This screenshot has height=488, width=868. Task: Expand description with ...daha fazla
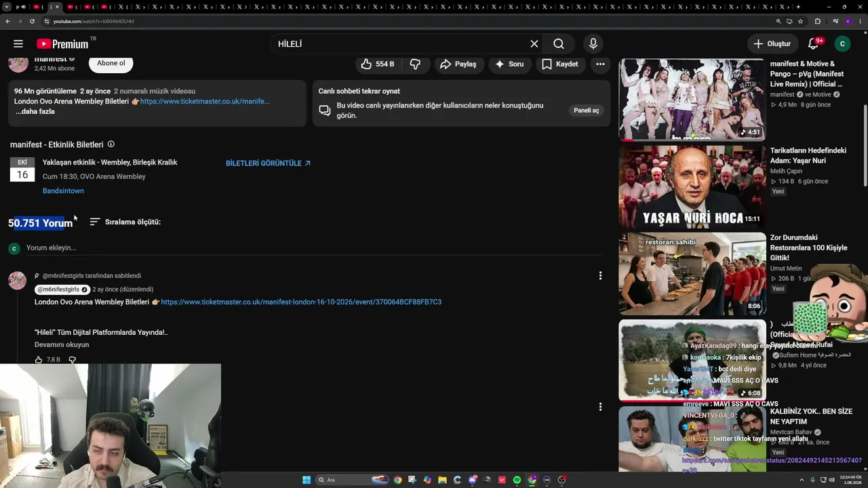coord(35,112)
